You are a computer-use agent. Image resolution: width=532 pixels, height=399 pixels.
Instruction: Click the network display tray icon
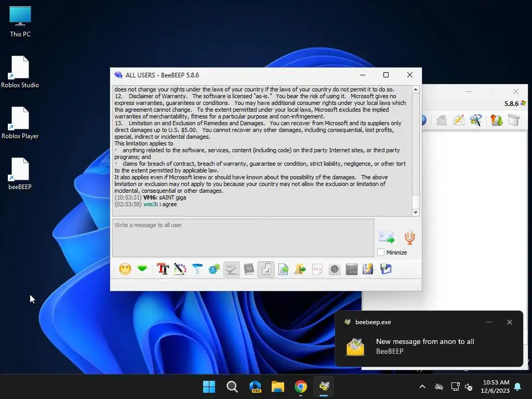tap(455, 387)
